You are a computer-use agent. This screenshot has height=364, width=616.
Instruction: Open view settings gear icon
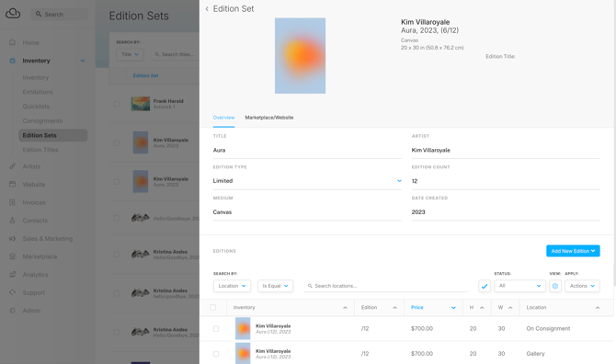click(555, 286)
